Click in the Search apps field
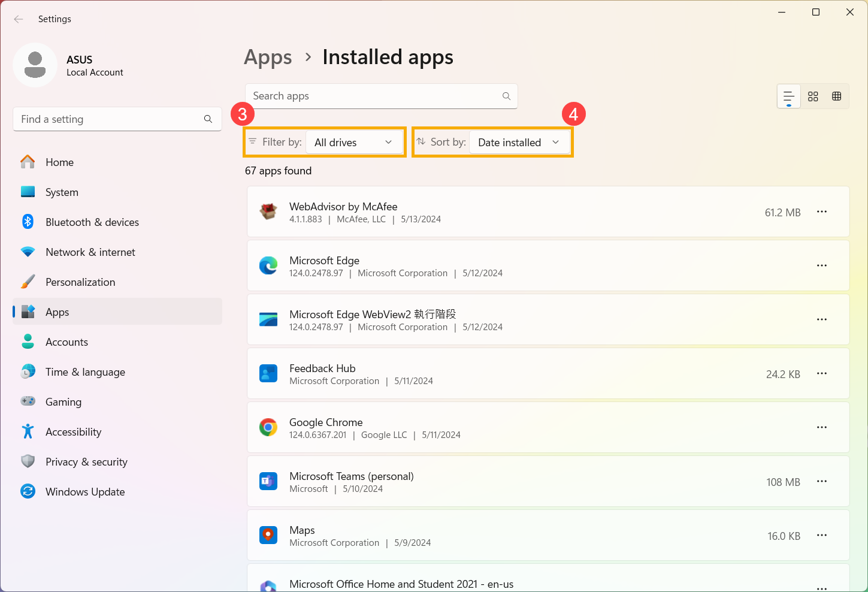The width and height of the screenshot is (868, 592). (381, 96)
